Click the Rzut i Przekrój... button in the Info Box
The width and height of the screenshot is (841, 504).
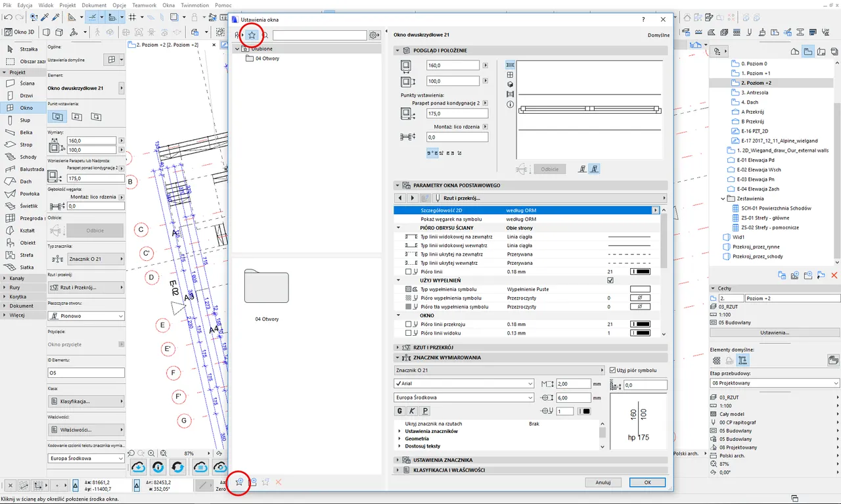coord(87,287)
